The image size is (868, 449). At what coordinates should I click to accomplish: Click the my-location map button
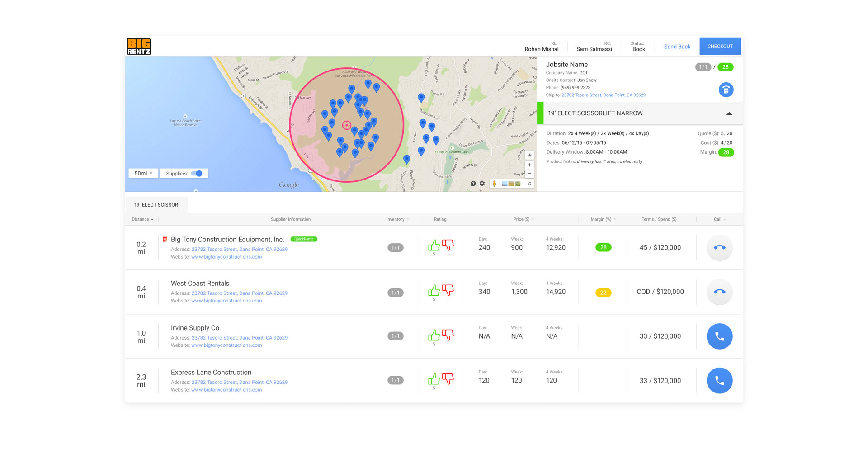529,155
